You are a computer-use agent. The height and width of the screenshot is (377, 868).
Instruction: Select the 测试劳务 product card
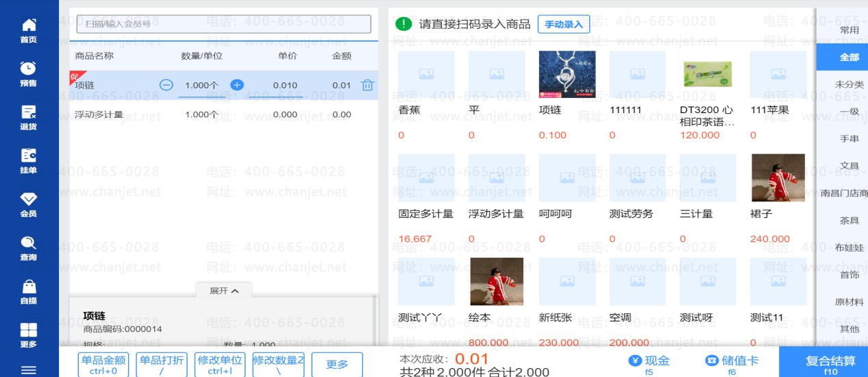(637, 199)
